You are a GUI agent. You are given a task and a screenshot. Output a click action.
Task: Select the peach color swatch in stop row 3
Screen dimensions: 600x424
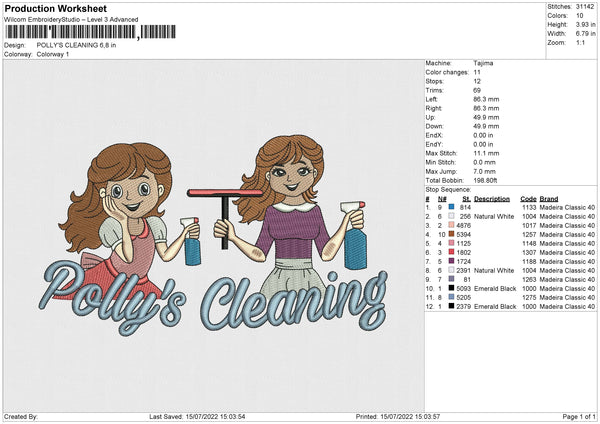point(452,225)
